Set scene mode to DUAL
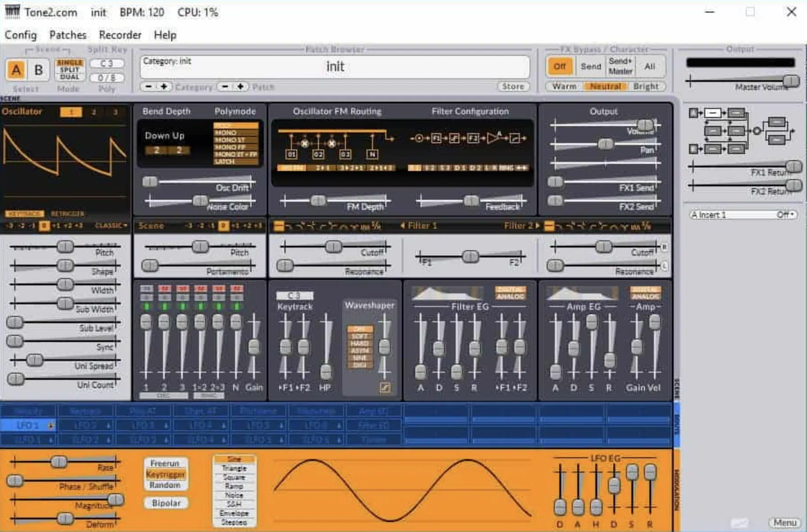Image resolution: width=807 pixels, height=532 pixels. (x=70, y=77)
